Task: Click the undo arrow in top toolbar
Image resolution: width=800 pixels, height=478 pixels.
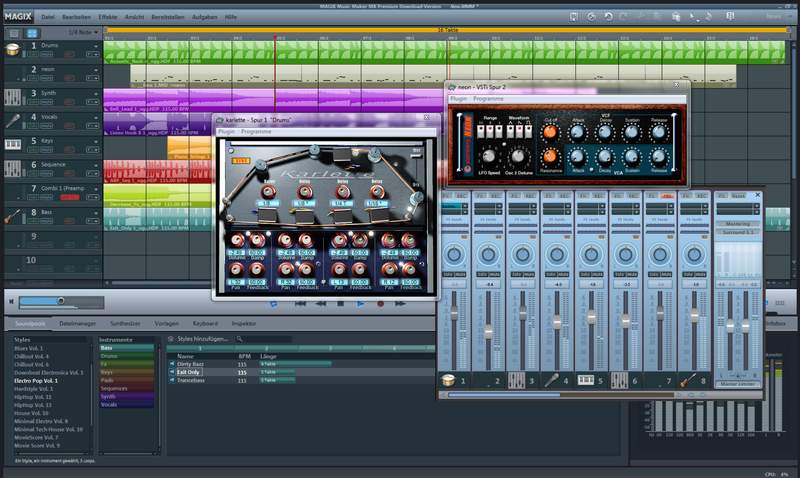Action: point(608,17)
